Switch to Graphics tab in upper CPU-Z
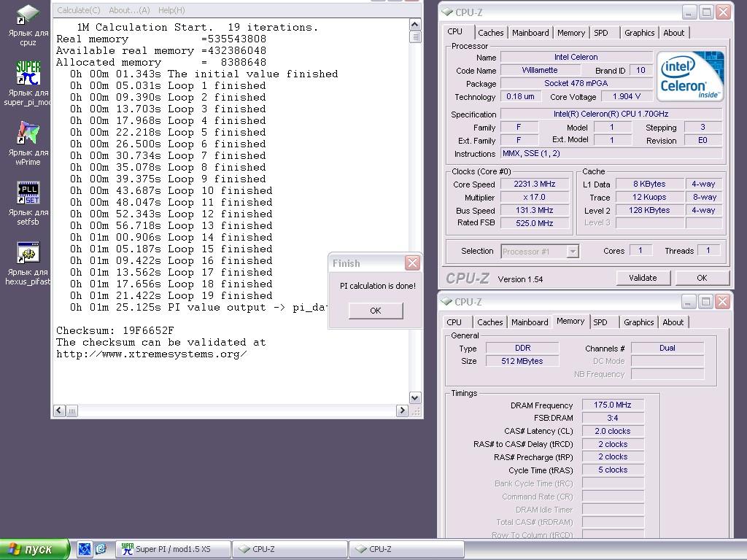Image resolution: width=747 pixels, height=560 pixels. (x=639, y=33)
